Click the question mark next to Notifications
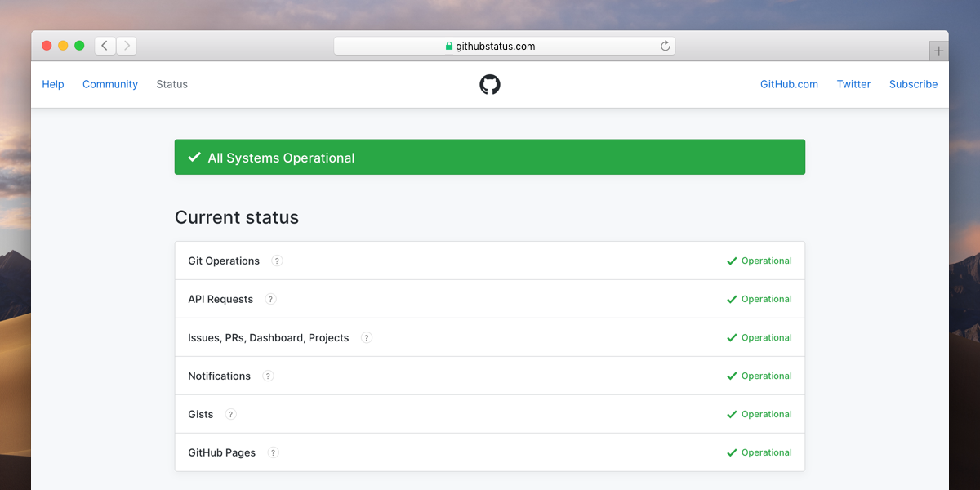 point(268,376)
